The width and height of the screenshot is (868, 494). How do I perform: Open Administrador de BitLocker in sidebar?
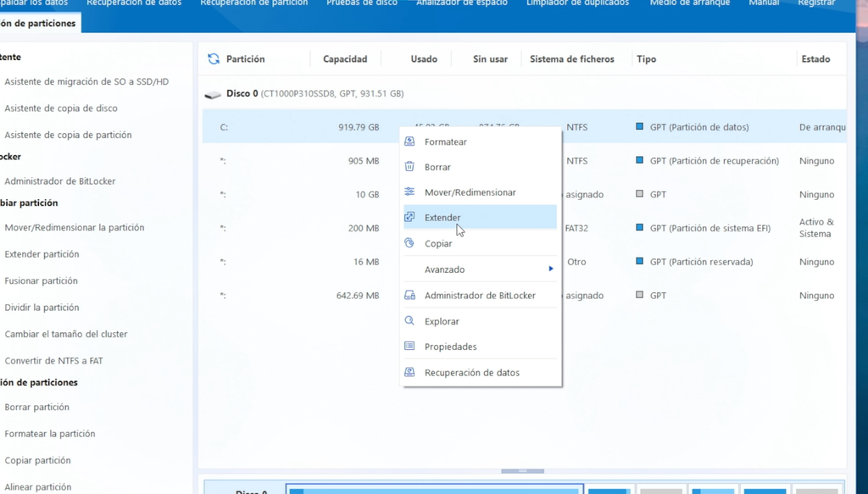click(60, 180)
